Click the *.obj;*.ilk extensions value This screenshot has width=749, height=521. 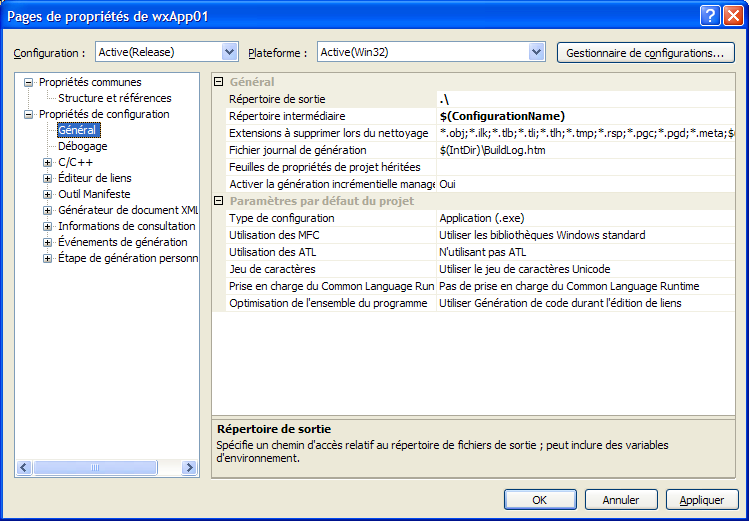[x=586, y=133]
